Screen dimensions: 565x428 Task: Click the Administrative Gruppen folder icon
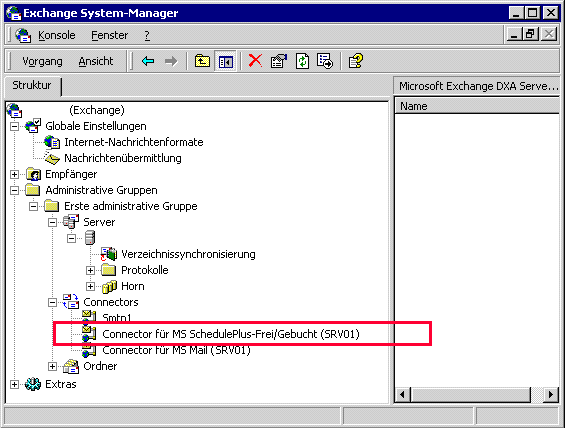pos(32,190)
